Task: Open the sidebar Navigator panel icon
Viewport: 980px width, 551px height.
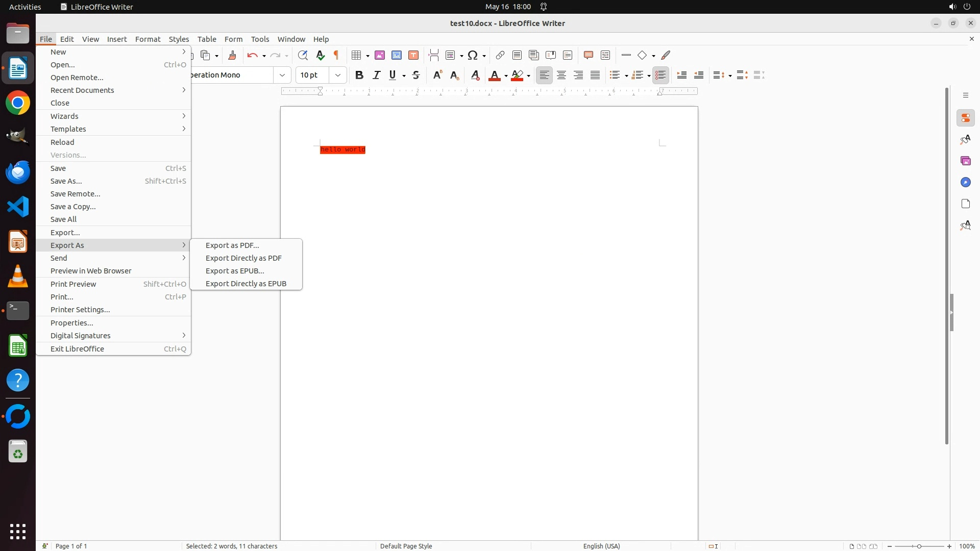Action: (x=965, y=182)
